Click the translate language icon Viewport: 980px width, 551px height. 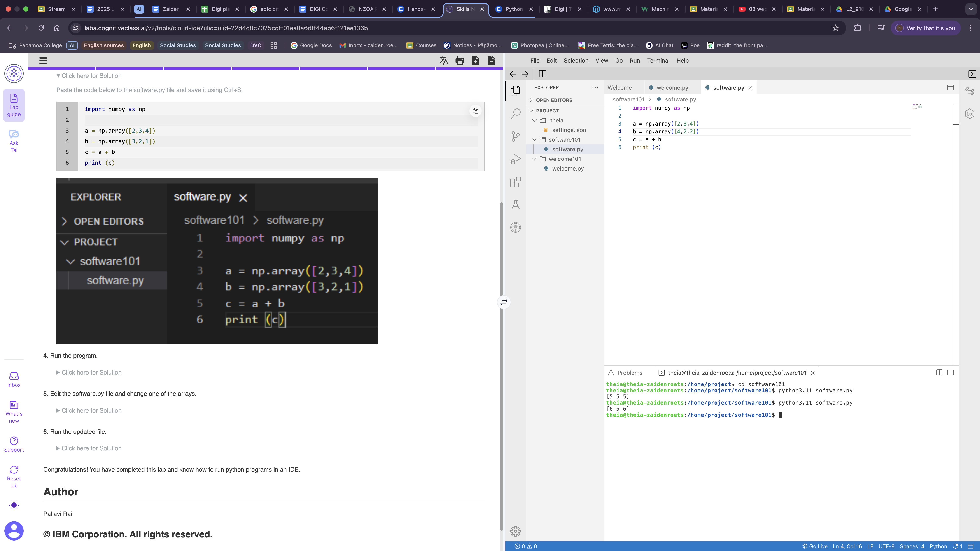(x=444, y=61)
